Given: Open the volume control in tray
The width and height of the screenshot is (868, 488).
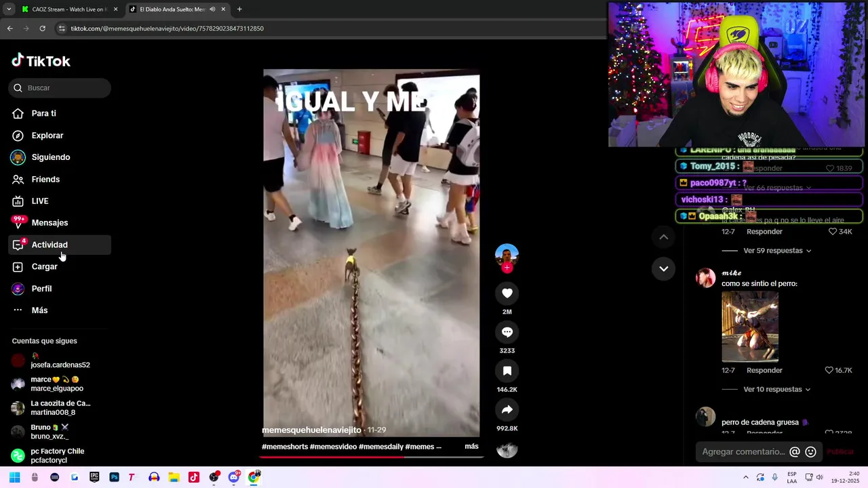Looking at the screenshot, I should pos(819,477).
